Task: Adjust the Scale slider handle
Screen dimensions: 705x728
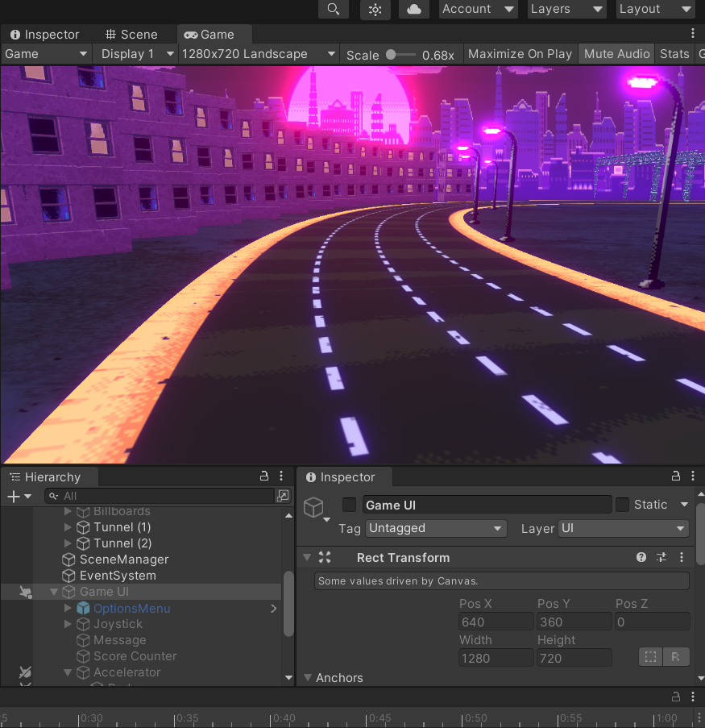Action: click(x=392, y=55)
